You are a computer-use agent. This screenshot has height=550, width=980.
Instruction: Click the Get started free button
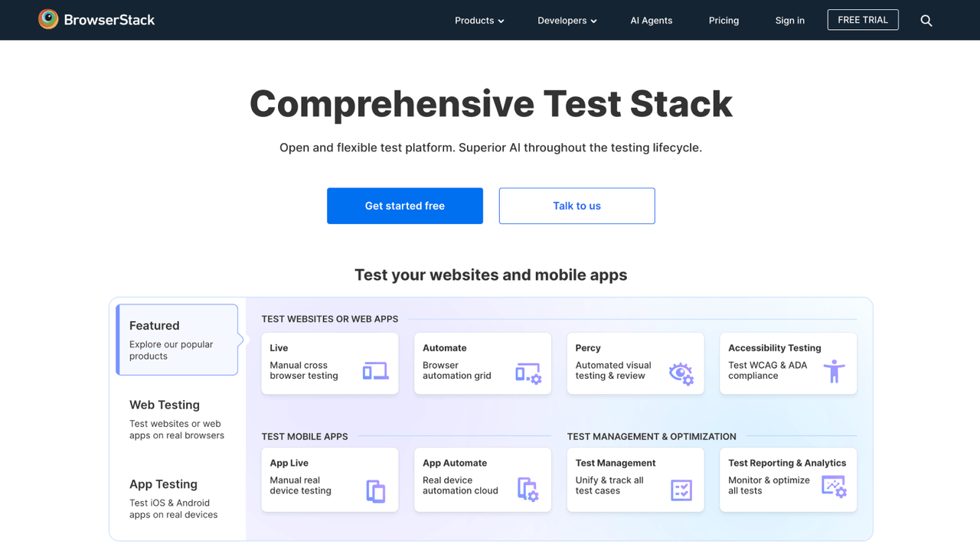point(404,205)
